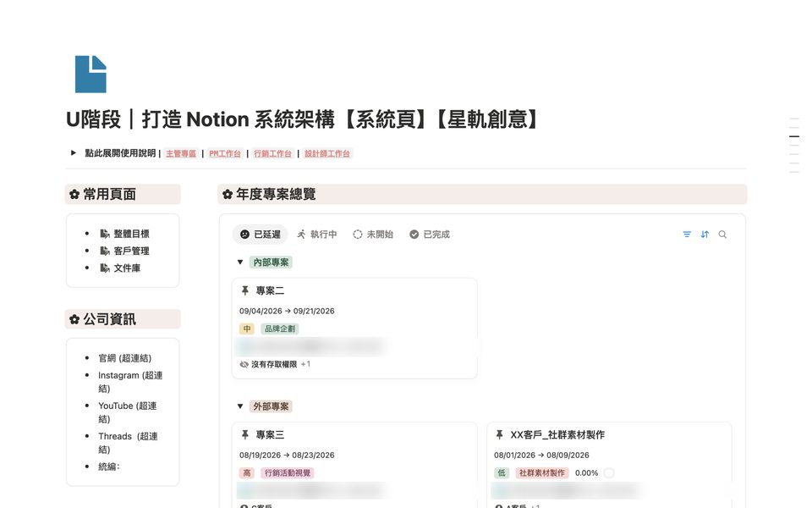Image resolution: width=812 pixels, height=508 pixels.
Task: Click the blue document page icon
Action: (x=91, y=75)
